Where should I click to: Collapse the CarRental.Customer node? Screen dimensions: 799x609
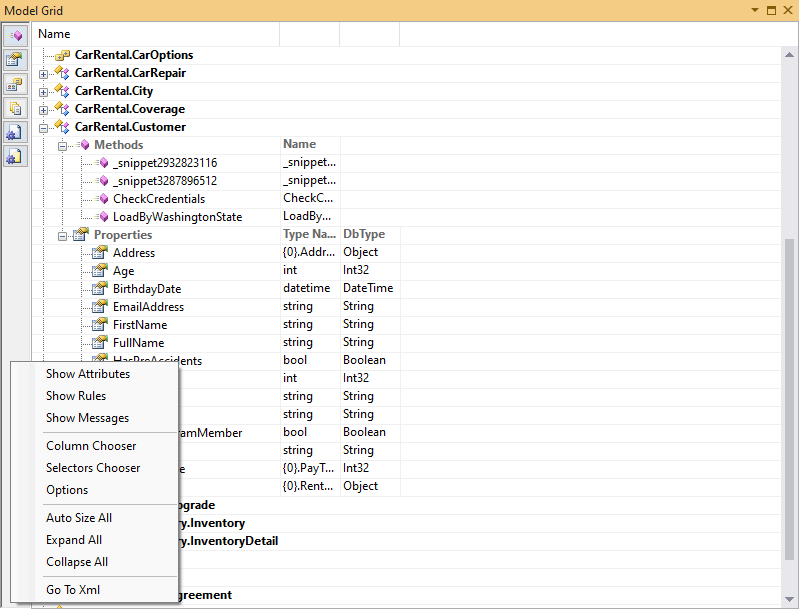(43, 127)
